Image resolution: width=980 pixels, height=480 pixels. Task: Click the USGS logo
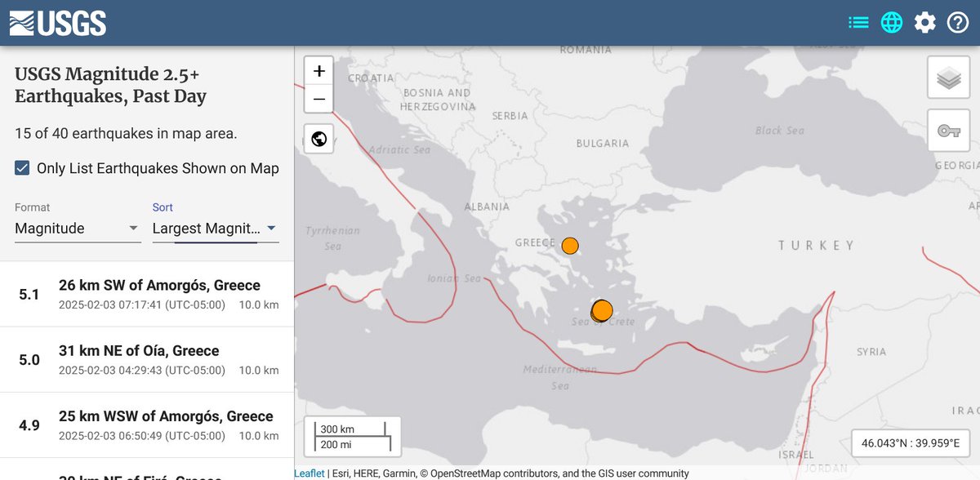[57, 22]
